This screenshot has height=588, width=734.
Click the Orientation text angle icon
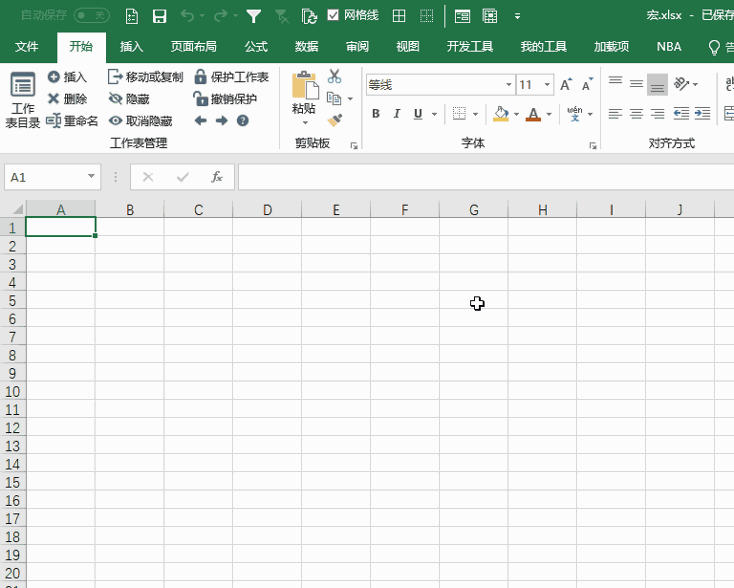pyautogui.click(x=681, y=84)
